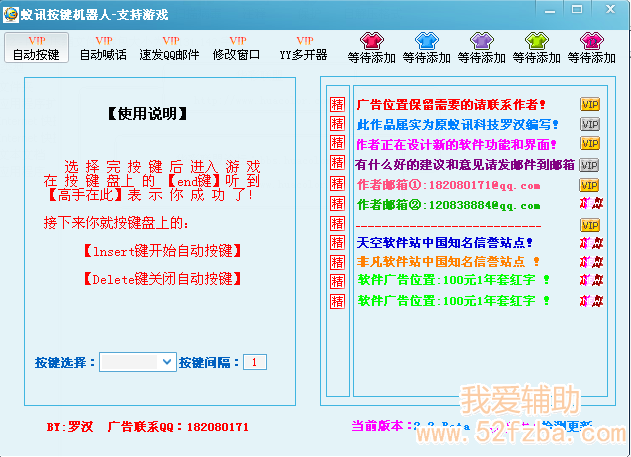
Task: Minimize the 蚁讯按键机器人 window
Action: 550,10
